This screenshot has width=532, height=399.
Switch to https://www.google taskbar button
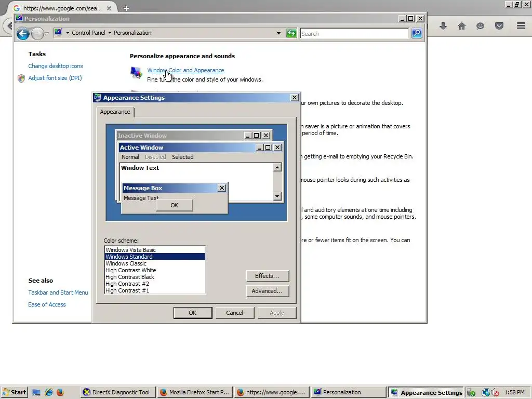[x=272, y=393]
